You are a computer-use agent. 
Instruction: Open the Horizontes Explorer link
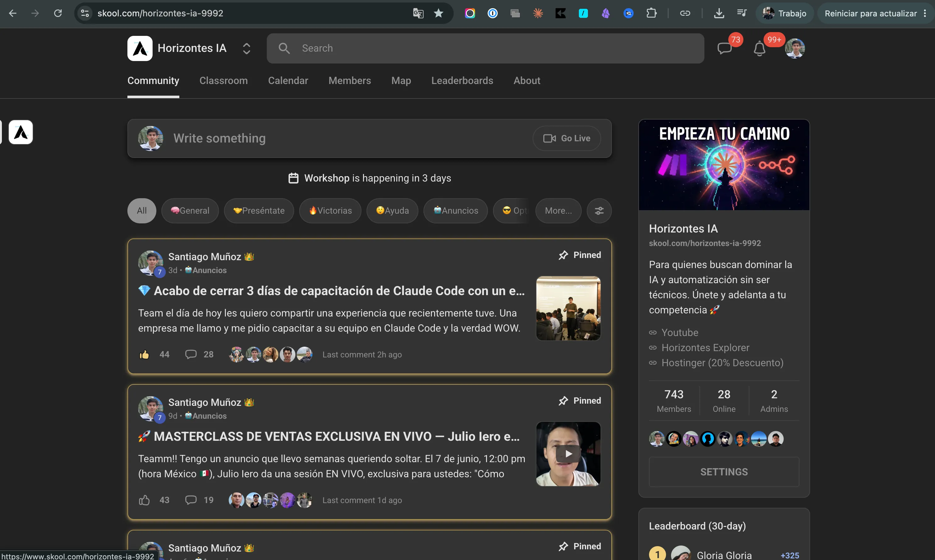coord(705,348)
